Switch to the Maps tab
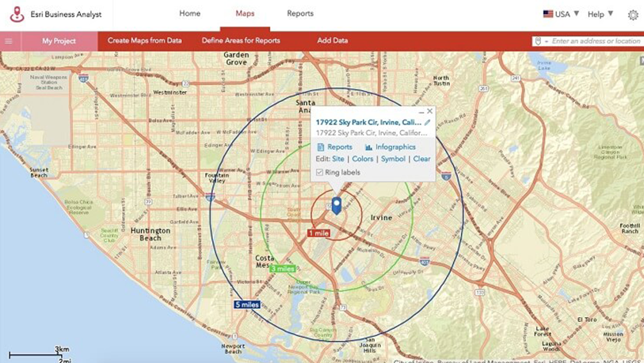Screen dimensions: 644x363 click(x=245, y=13)
